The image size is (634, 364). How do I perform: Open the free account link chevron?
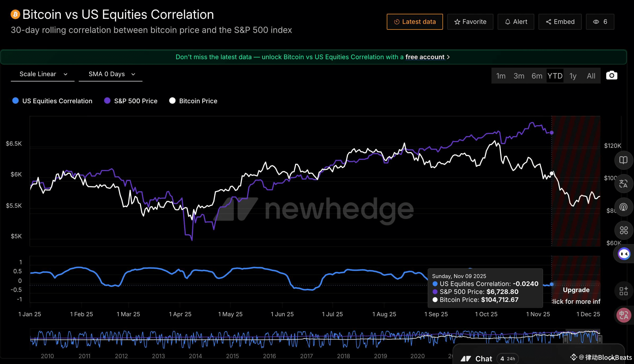tap(448, 57)
